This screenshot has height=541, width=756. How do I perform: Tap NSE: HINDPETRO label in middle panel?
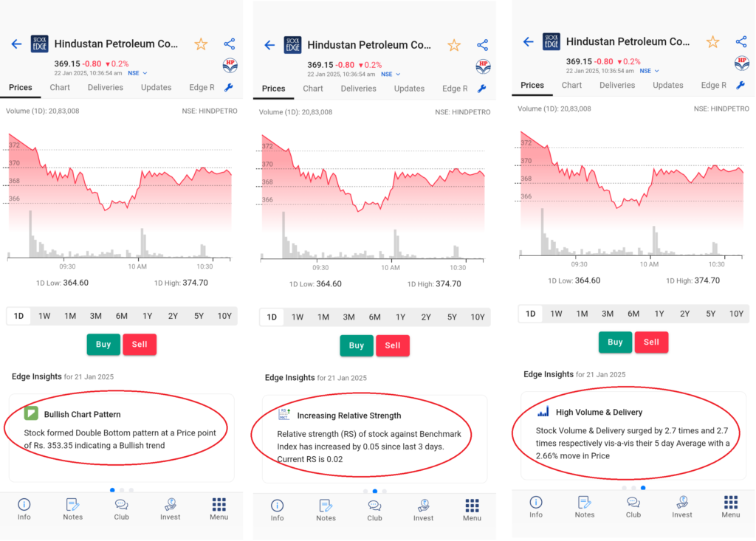click(463, 112)
